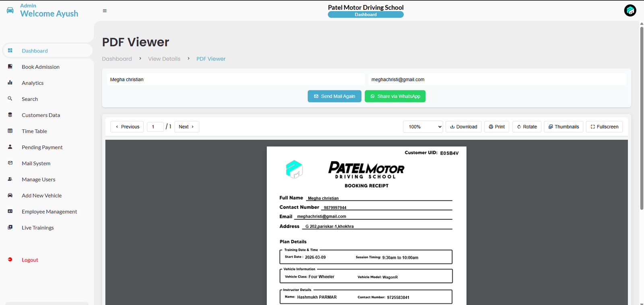Viewport: 644px width, 305px height.
Task: Click the Search magnifier icon in sidebar
Action: [x=10, y=98]
